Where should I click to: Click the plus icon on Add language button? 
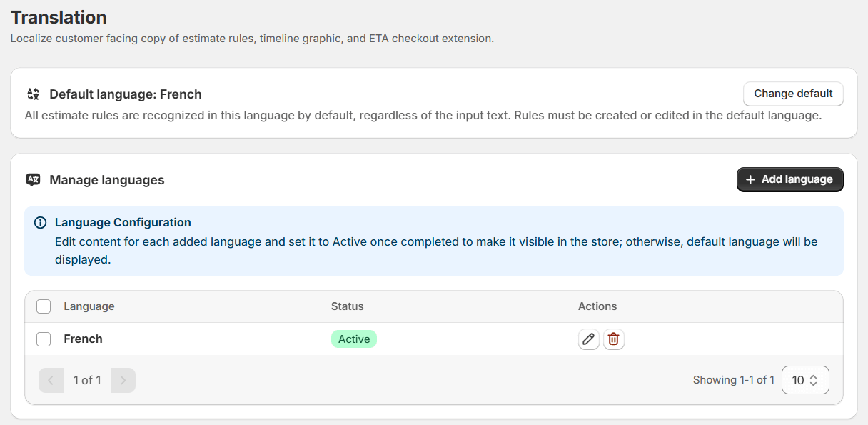click(x=750, y=179)
